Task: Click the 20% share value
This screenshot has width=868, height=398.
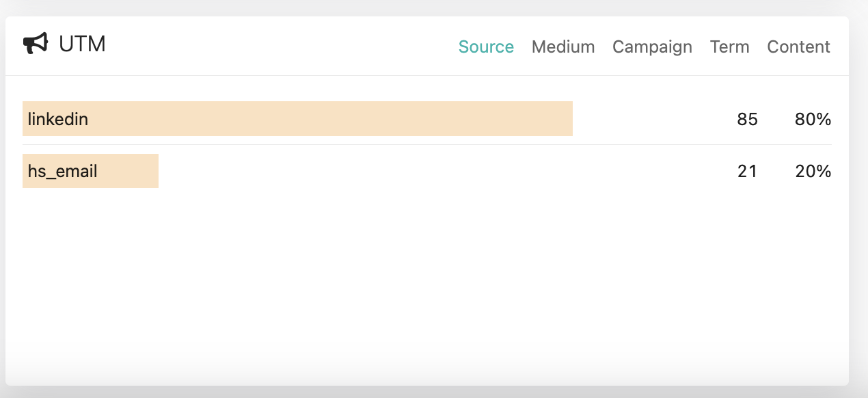Action: pyautogui.click(x=813, y=171)
